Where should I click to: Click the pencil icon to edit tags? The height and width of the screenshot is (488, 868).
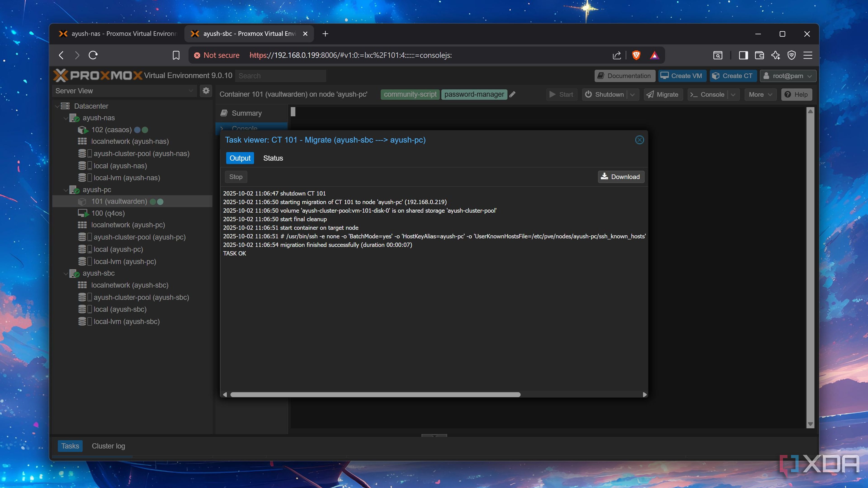512,94
